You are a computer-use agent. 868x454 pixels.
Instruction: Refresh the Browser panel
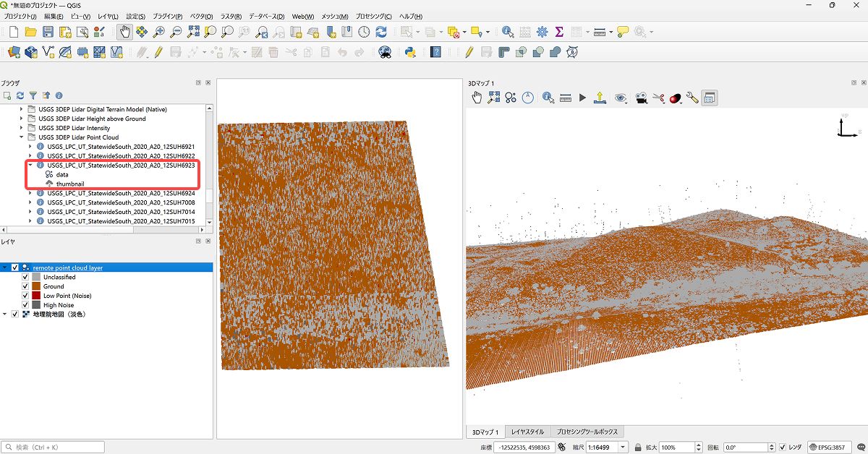pyautogui.click(x=20, y=95)
